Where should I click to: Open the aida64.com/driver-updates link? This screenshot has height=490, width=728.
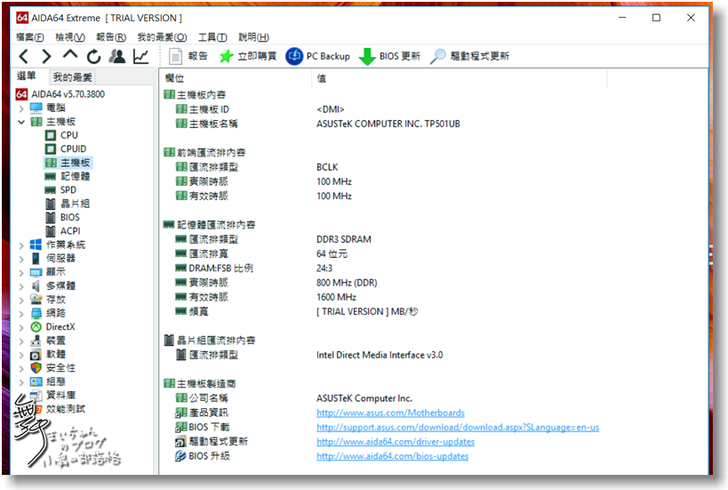point(396,442)
